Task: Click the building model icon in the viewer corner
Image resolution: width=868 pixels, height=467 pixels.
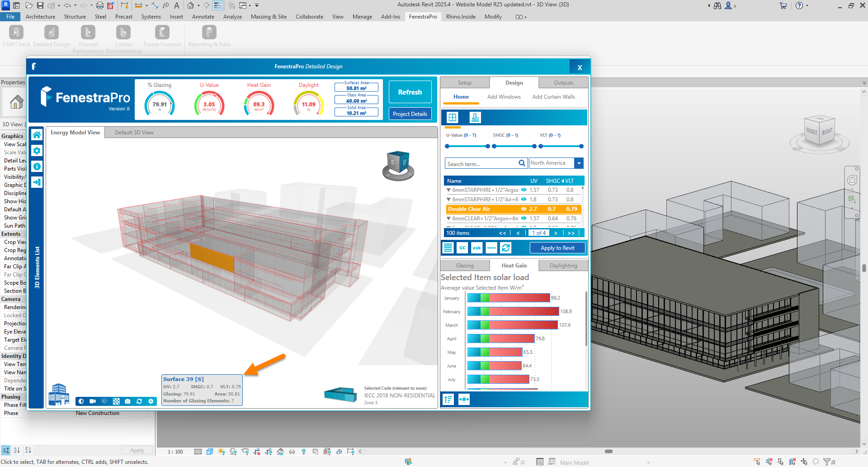Action: 59,394
